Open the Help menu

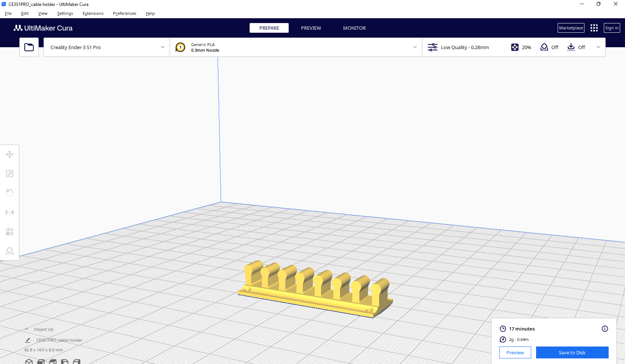tap(150, 13)
